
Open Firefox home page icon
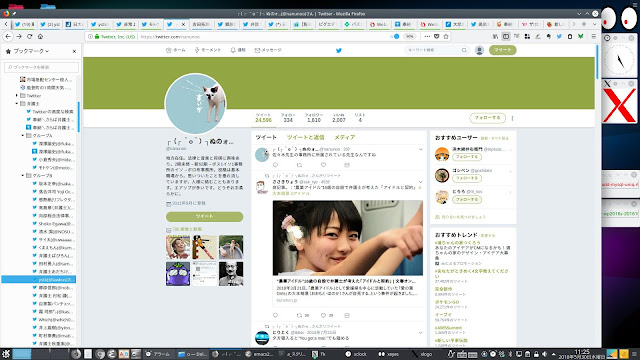click(x=40, y=36)
